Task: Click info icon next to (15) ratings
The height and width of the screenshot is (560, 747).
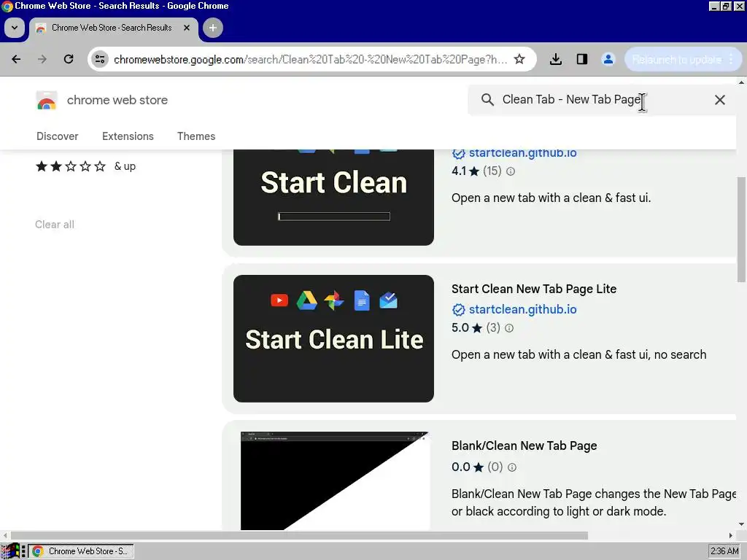Action: point(510,171)
